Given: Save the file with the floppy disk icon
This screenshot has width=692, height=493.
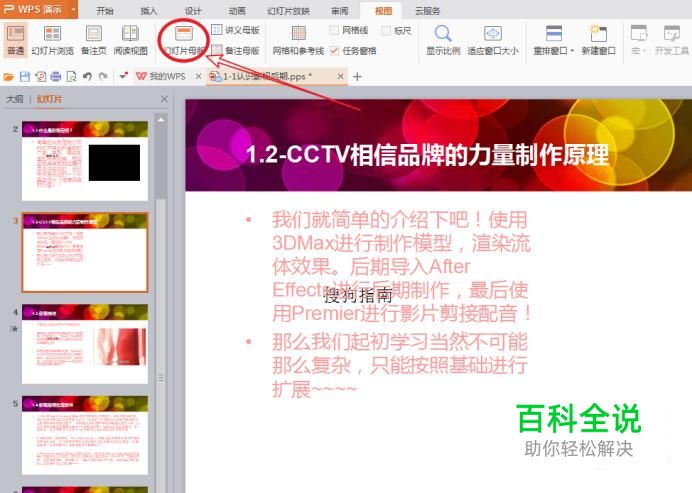Looking at the screenshot, I should 25,77.
